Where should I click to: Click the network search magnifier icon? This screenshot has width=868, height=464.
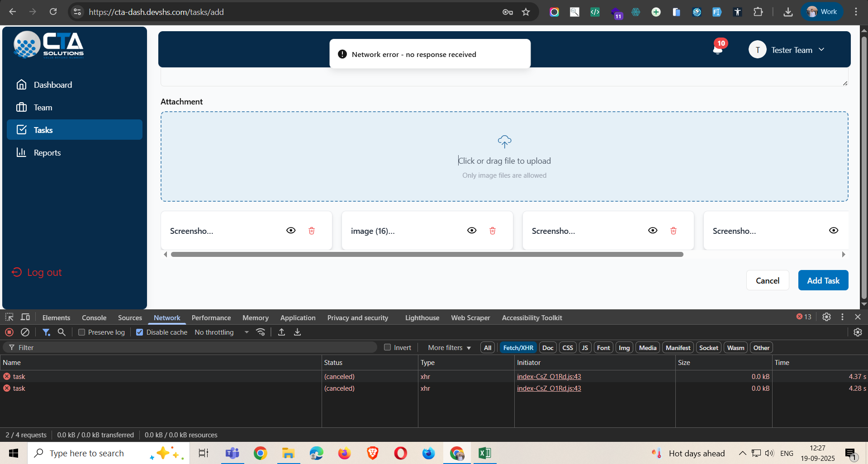(x=62, y=332)
